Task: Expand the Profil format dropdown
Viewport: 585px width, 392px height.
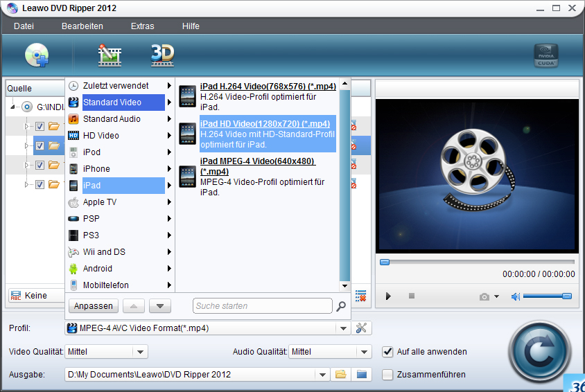Action: (x=342, y=328)
